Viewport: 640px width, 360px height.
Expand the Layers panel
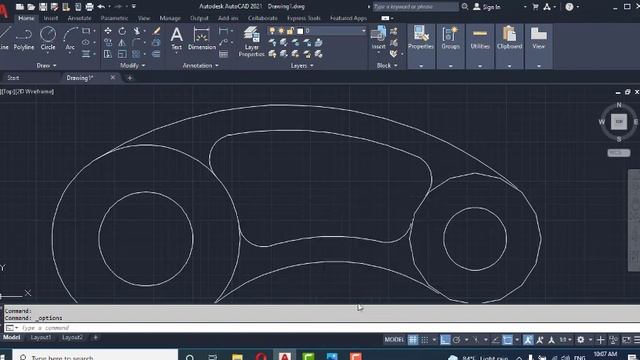(302, 65)
